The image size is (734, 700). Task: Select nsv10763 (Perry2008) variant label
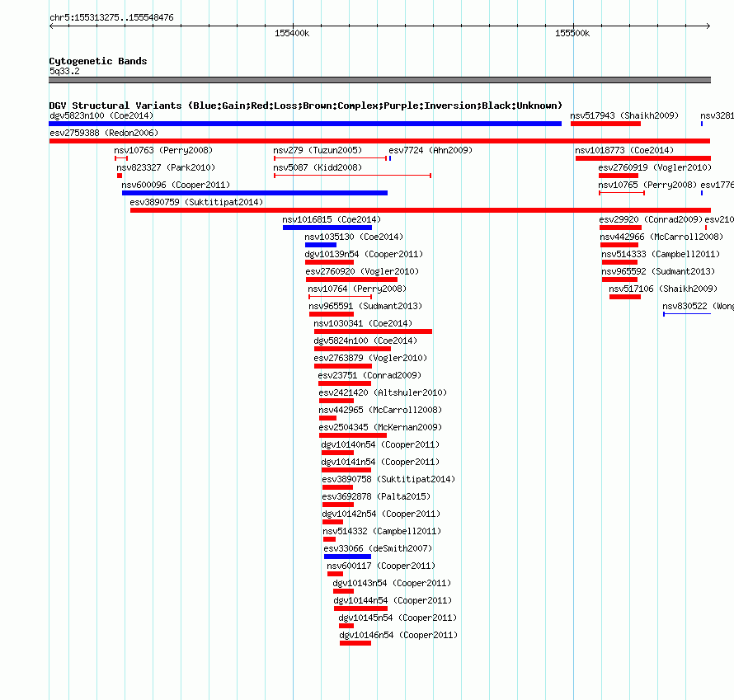[x=163, y=150]
